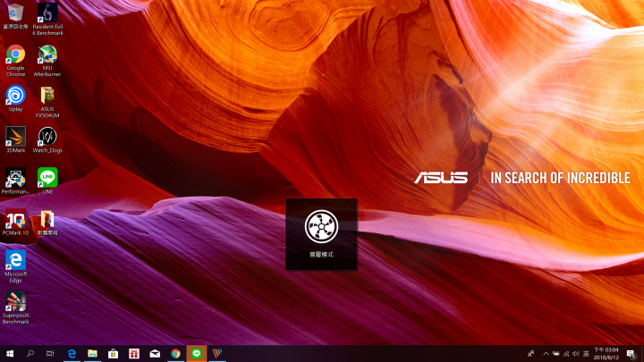Open the Action Center notifications
The width and height of the screenshot is (644, 362).
(631, 353)
